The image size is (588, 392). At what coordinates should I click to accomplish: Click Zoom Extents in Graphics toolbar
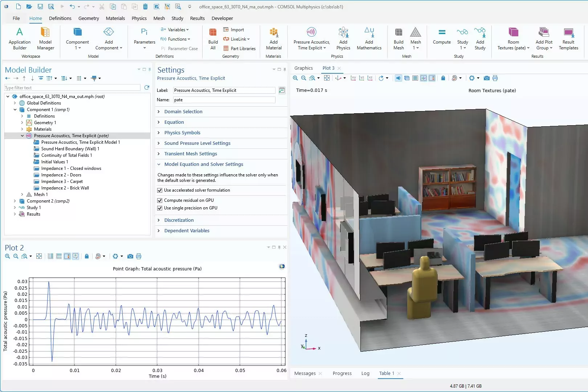coord(327,78)
